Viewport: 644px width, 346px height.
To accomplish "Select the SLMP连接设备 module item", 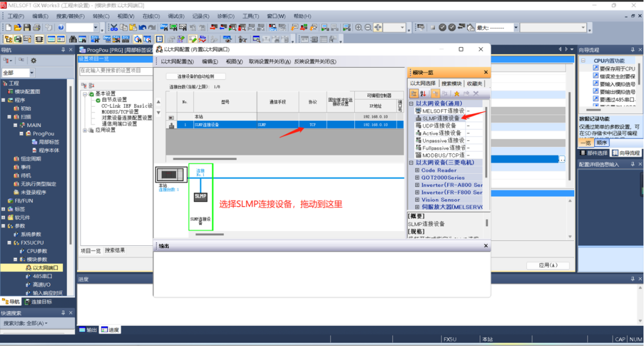I will tap(441, 118).
